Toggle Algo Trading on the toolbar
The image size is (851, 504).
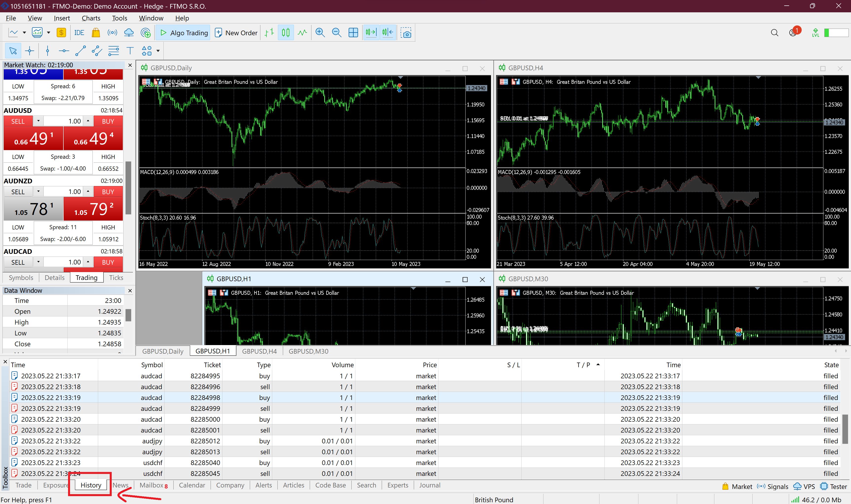[183, 33]
